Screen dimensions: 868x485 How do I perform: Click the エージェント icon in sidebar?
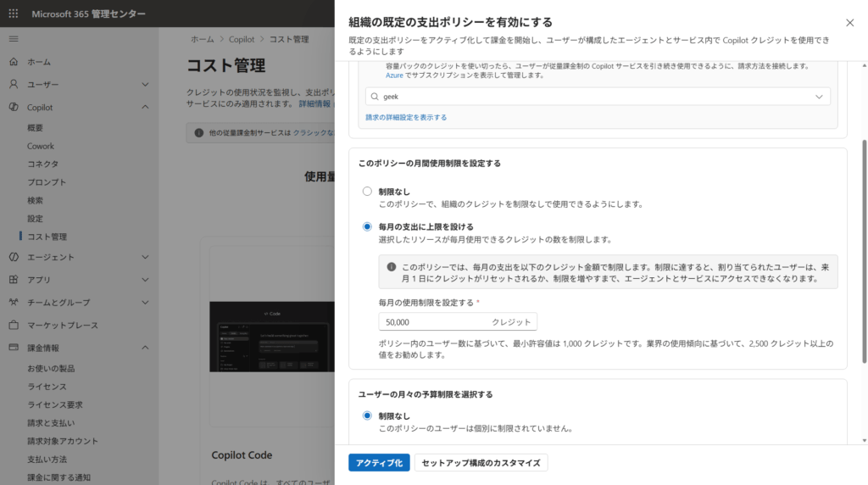(14, 257)
